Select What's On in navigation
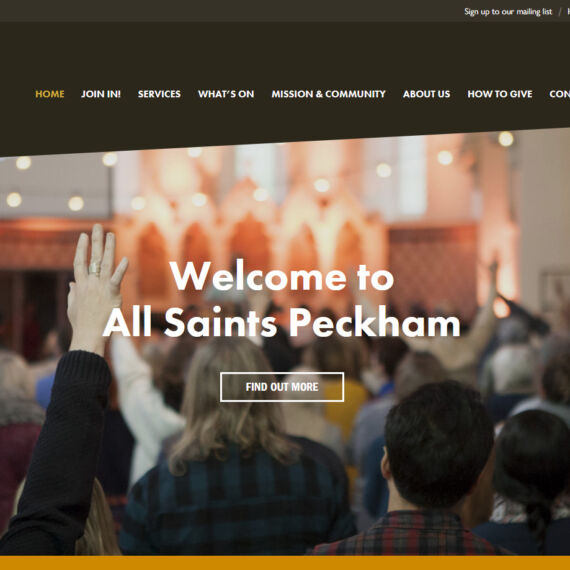 click(x=226, y=94)
